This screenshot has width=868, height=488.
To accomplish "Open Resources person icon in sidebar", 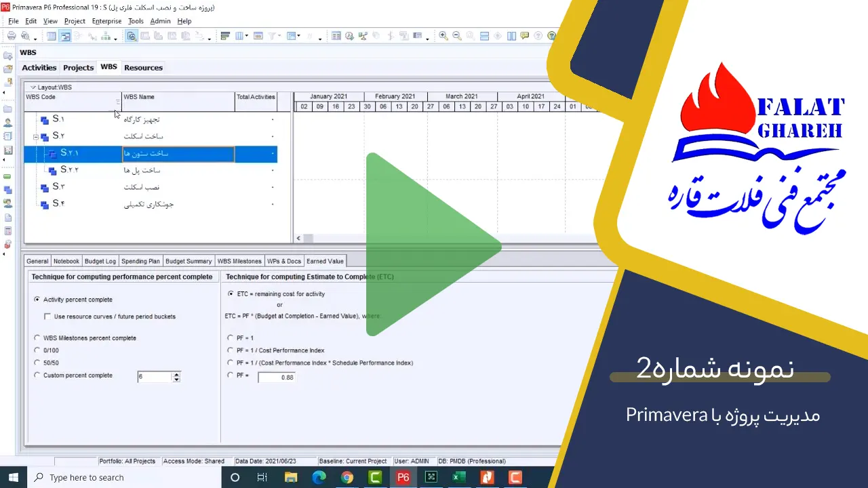I will 8,123.
